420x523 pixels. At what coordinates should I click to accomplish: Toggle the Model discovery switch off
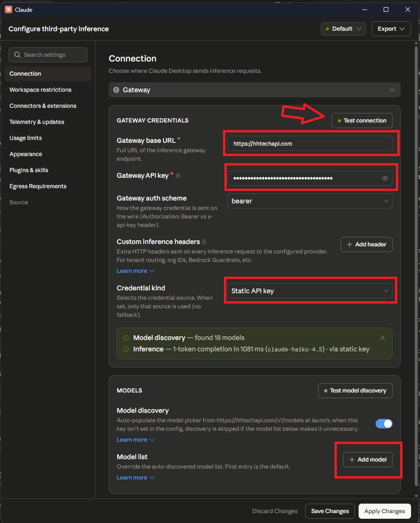384,424
